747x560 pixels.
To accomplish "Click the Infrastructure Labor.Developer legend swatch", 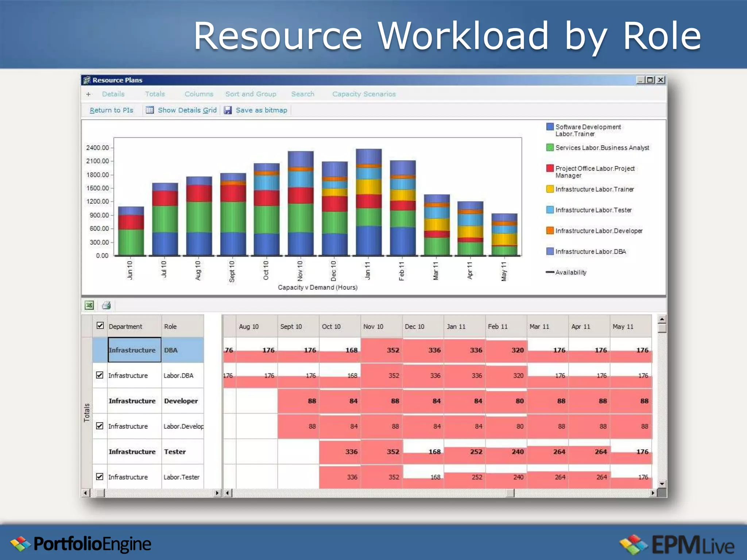I will 550,230.
